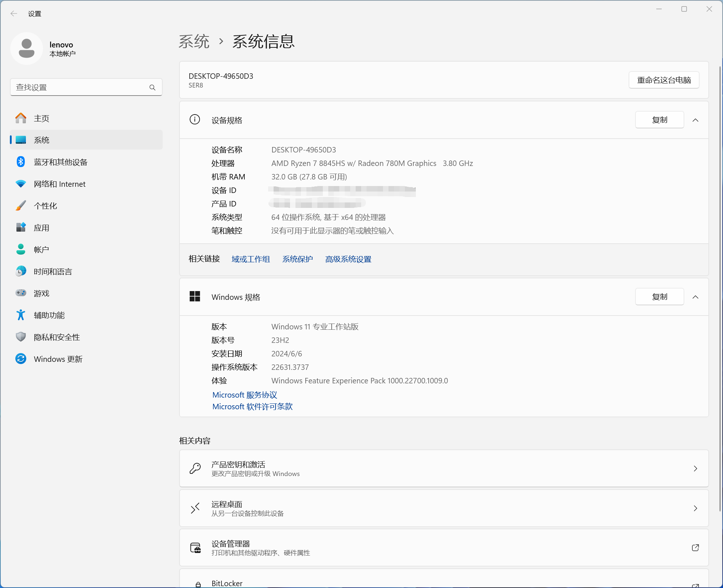Select 应用 text in the sidebar
723x588 pixels.
pyautogui.click(x=41, y=228)
